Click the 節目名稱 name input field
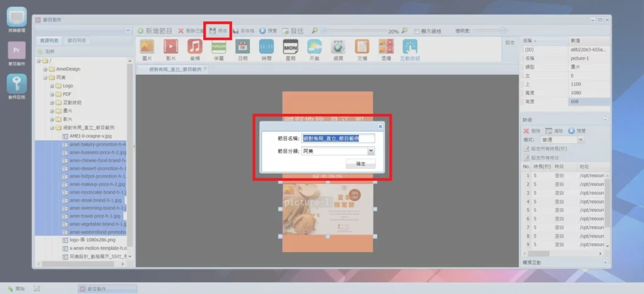Screen dimensions: 644x294 (338, 138)
